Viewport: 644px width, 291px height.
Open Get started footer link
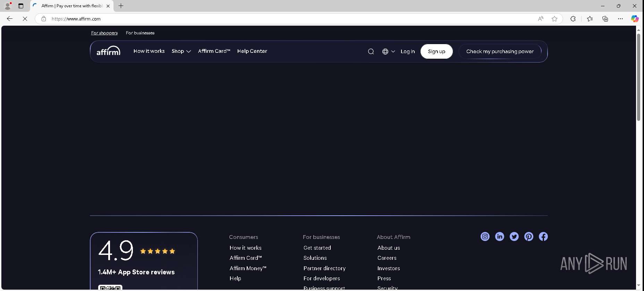(317, 248)
